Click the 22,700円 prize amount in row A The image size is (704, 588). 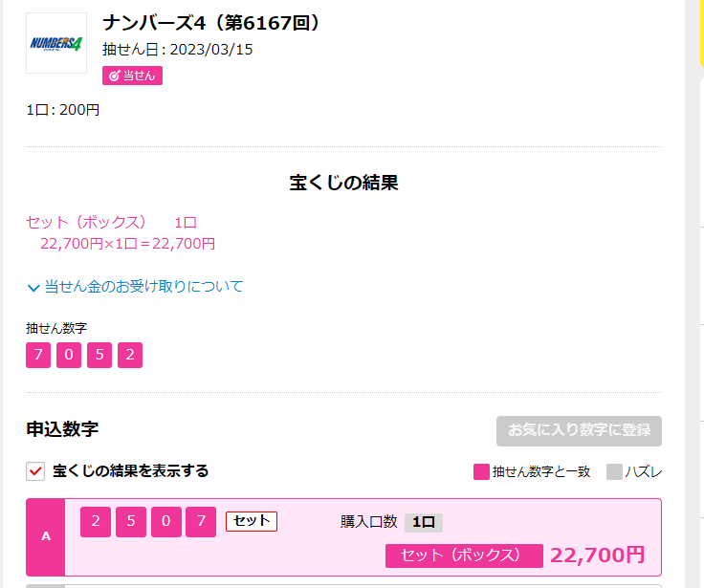tap(597, 555)
